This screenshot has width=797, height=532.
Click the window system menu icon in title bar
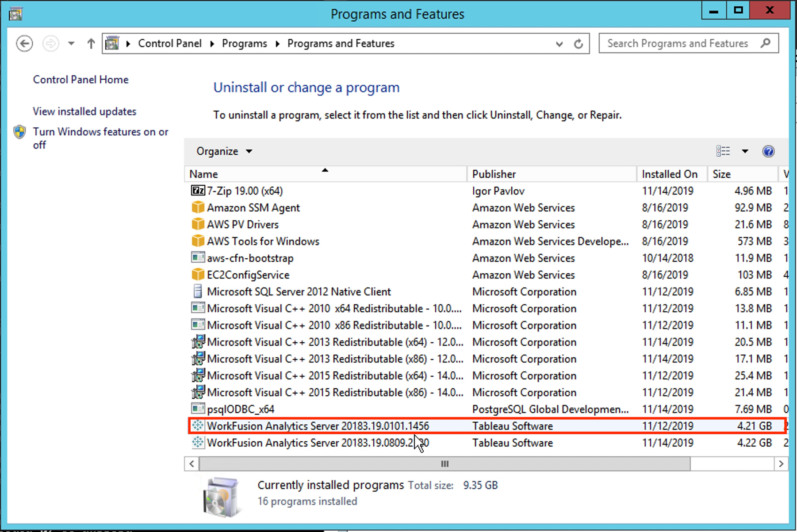pos(15,14)
